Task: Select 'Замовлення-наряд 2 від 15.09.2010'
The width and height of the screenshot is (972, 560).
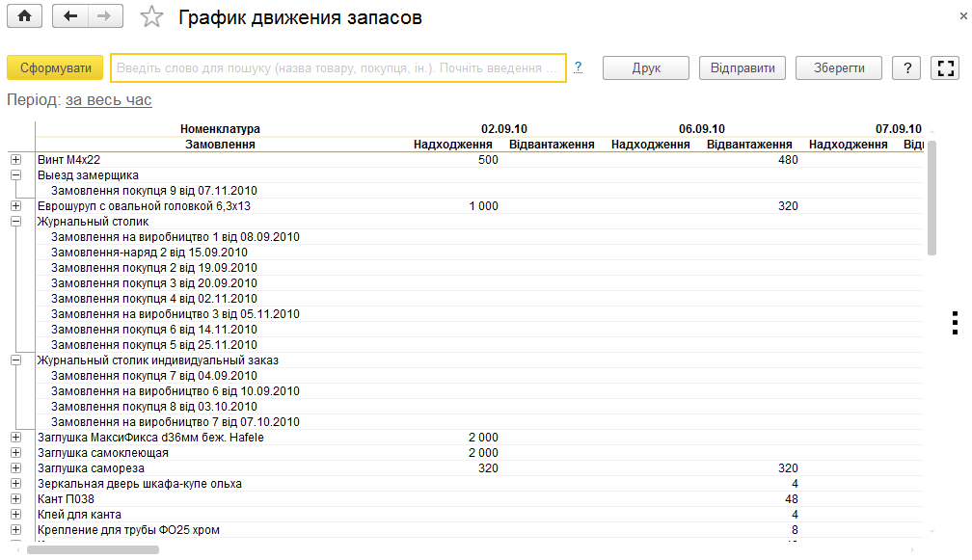Action: 149,253
